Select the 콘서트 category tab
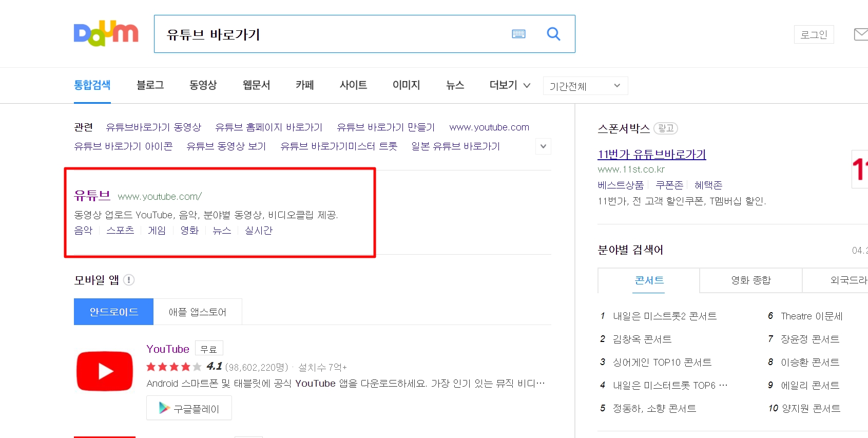Image resolution: width=868 pixels, height=438 pixels. click(x=649, y=280)
